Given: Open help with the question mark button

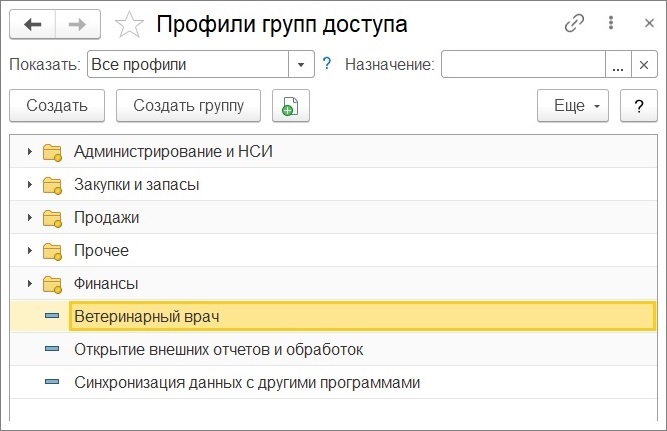Looking at the screenshot, I should [x=638, y=106].
